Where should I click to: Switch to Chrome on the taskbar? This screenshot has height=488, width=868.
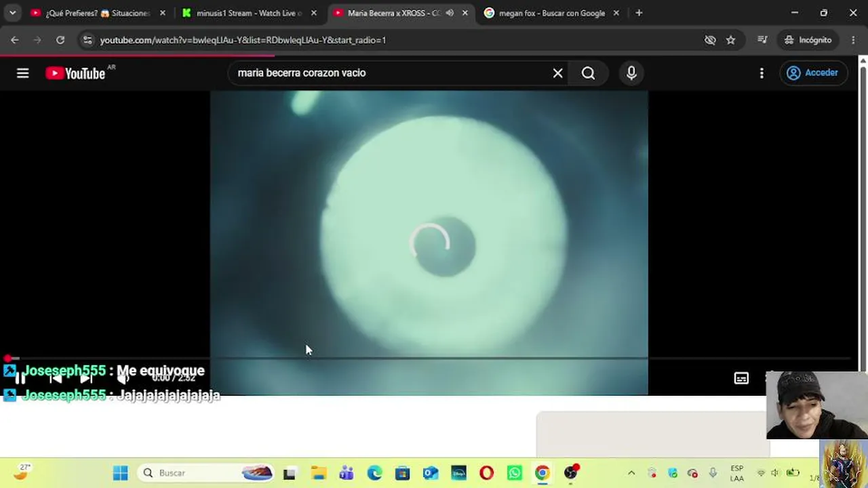pyautogui.click(x=542, y=473)
